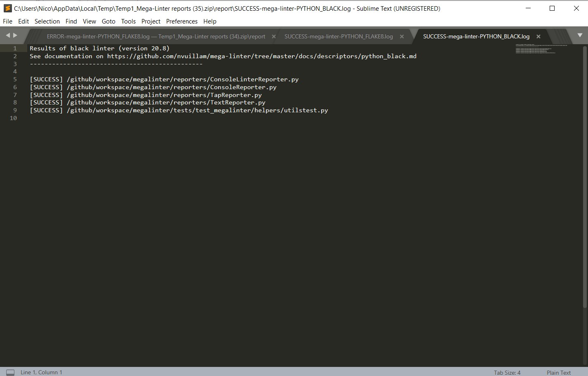Close the SUCCESS-mega-linter-PYTHON_BLACK.log tab
Screen dimensions: 588x376
coord(539,36)
